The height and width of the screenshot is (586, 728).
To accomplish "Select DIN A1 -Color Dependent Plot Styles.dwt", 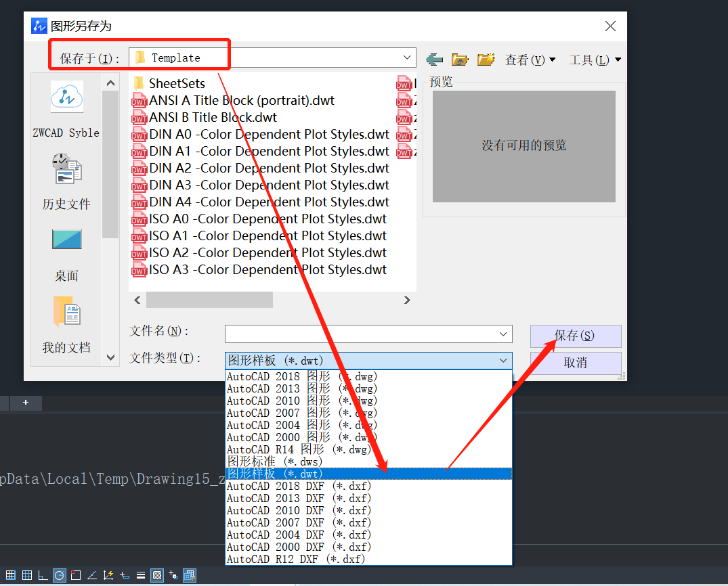I will [261, 152].
